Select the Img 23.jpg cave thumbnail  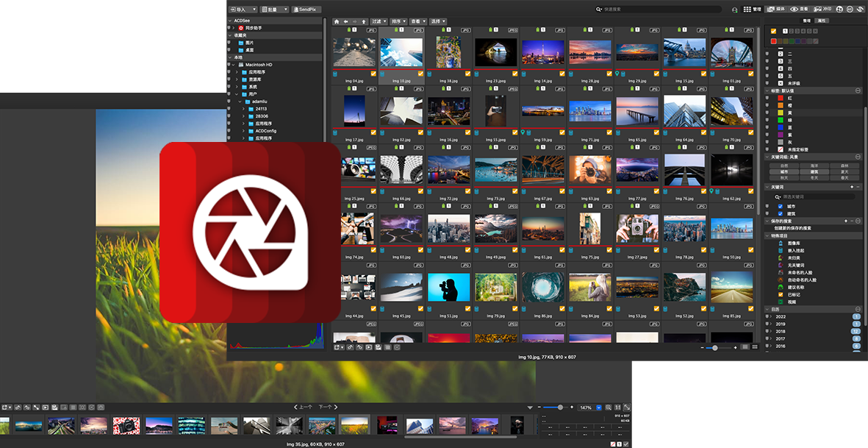pos(495,53)
